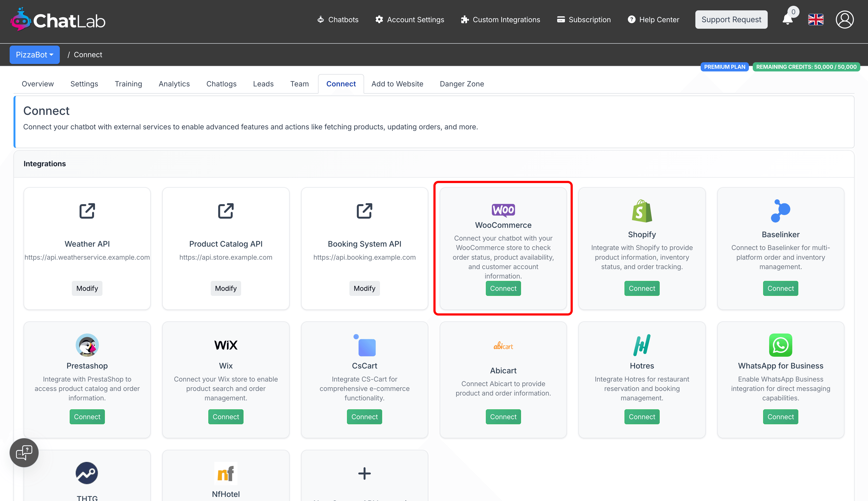Viewport: 868px width, 501px height.
Task: Go to Account Settings
Action: pos(410,20)
